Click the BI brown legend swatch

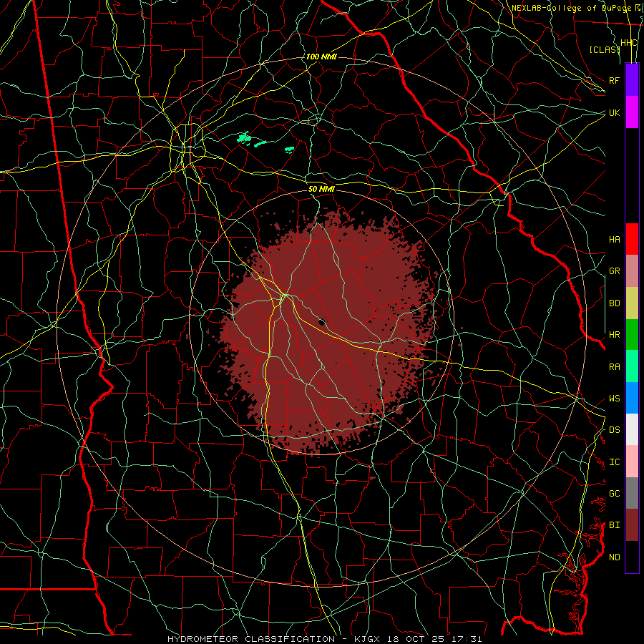[632, 525]
